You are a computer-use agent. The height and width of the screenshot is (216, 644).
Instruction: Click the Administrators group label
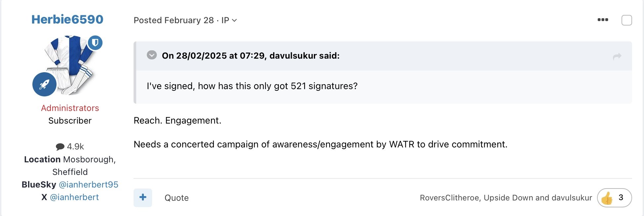point(70,108)
